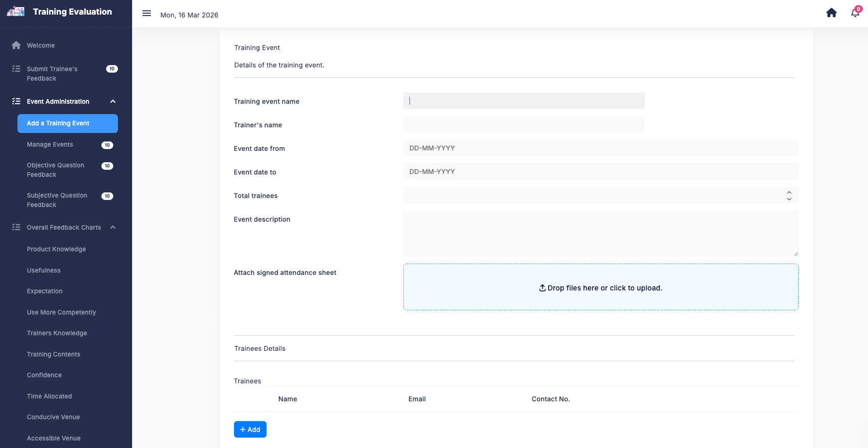Viewport: 868px width, 448px height.
Task: Focus the Training event name field
Action: click(524, 101)
